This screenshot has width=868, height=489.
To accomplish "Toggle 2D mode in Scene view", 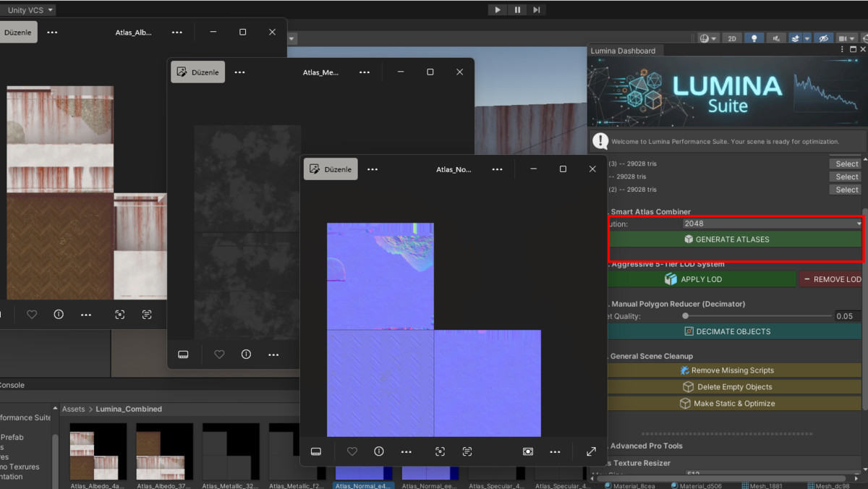I will [732, 38].
